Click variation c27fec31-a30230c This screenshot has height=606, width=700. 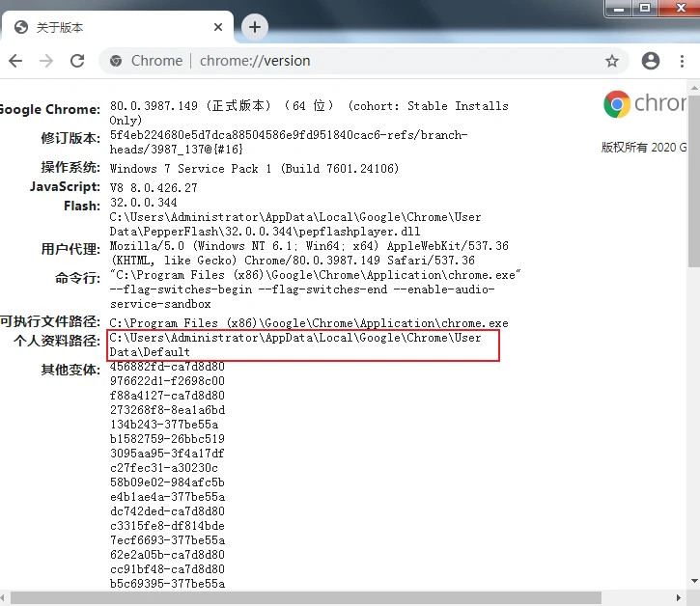pyautogui.click(x=164, y=468)
